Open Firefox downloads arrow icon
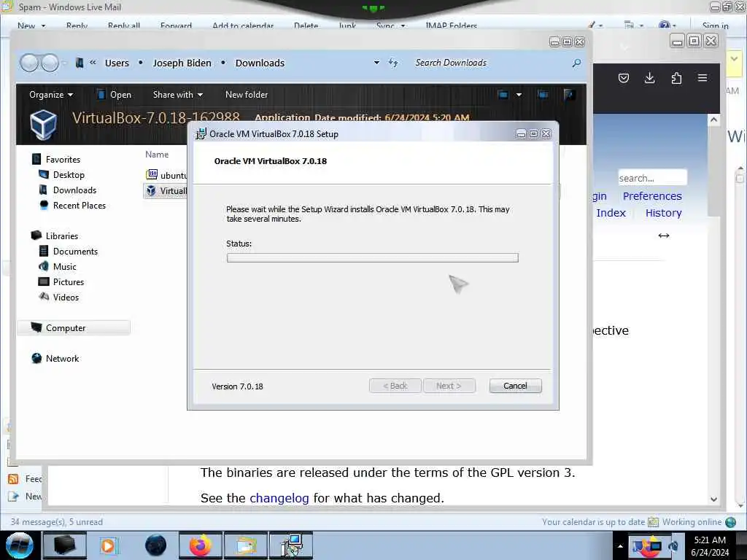 pos(649,78)
